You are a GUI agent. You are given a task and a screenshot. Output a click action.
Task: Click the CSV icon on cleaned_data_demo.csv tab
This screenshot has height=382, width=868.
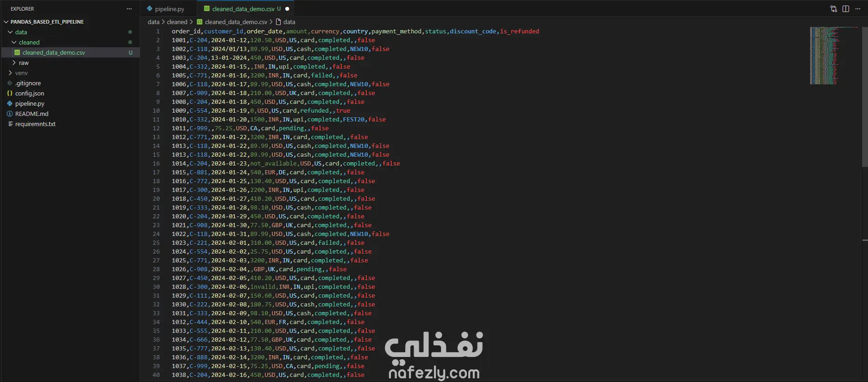tap(207, 9)
